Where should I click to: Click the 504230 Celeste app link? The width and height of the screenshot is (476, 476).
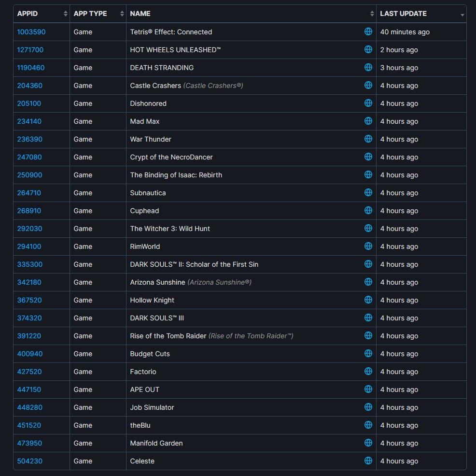(x=30, y=461)
